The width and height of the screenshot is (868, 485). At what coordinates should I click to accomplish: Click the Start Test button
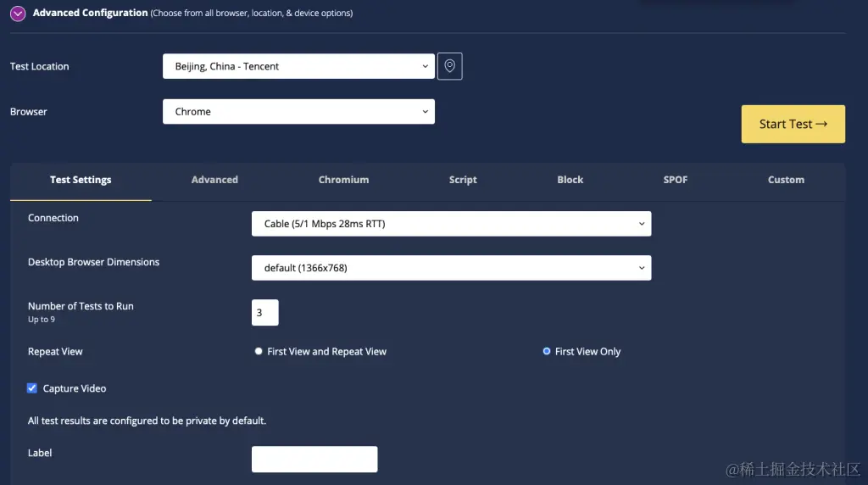click(793, 124)
